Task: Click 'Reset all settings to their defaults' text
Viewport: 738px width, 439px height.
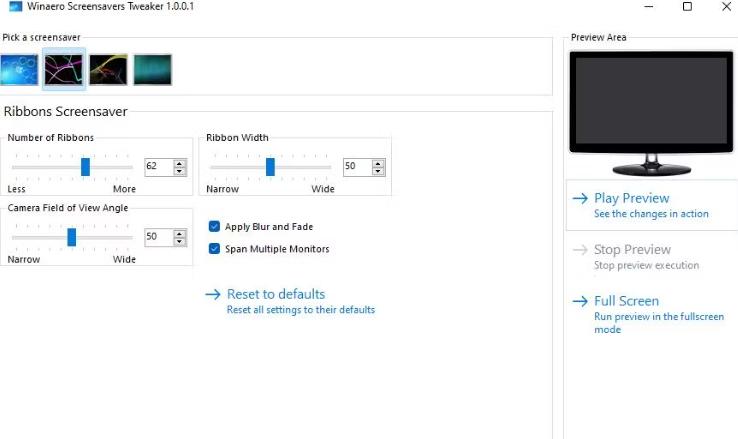Action: 301,310
